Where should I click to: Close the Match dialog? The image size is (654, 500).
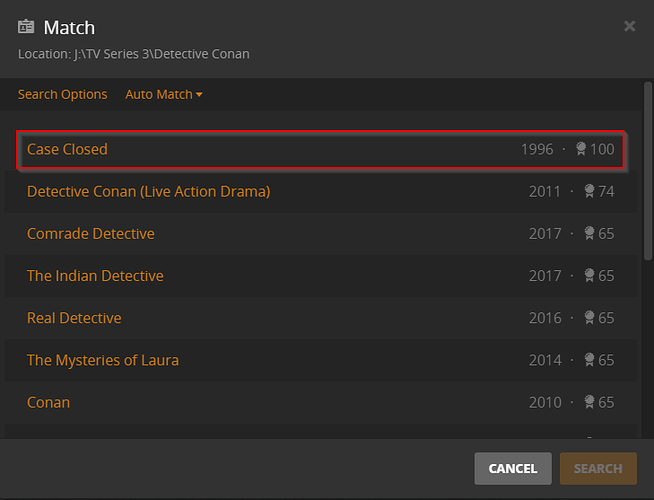pos(629,26)
